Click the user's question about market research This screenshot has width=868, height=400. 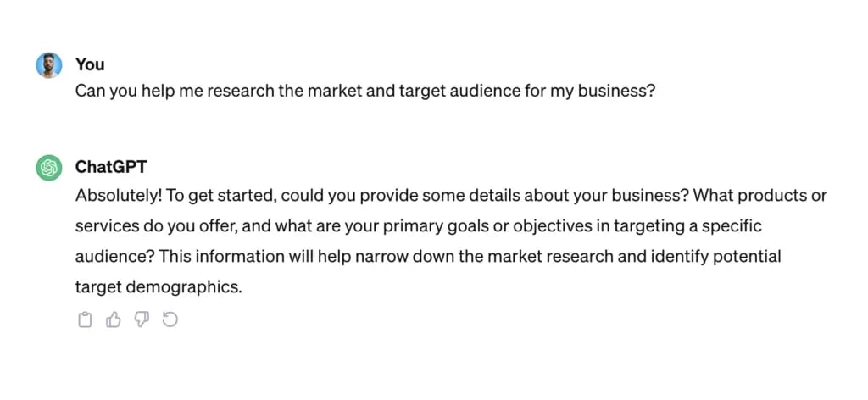[364, 90]
